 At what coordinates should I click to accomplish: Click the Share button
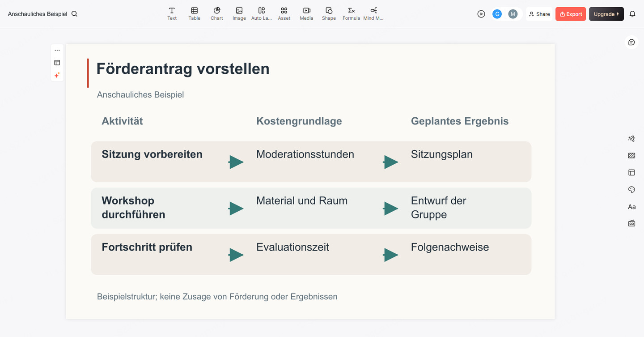coord(539,14)
